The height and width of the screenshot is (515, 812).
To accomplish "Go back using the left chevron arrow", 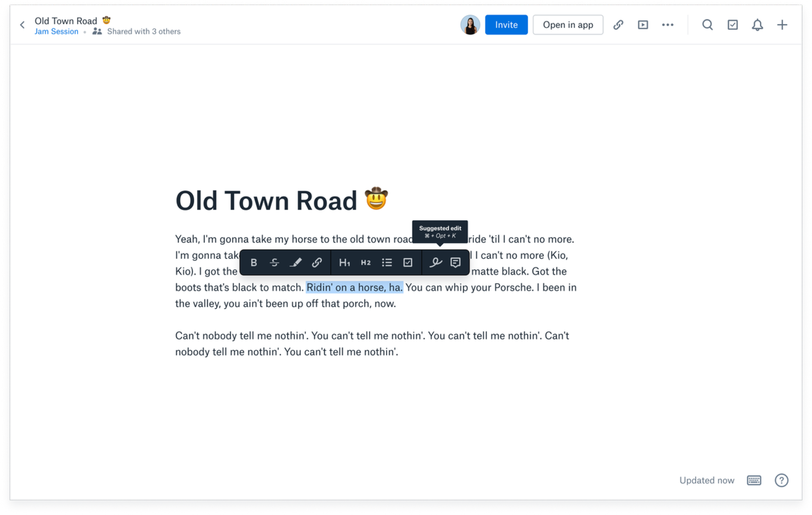I will coord(22,25).
